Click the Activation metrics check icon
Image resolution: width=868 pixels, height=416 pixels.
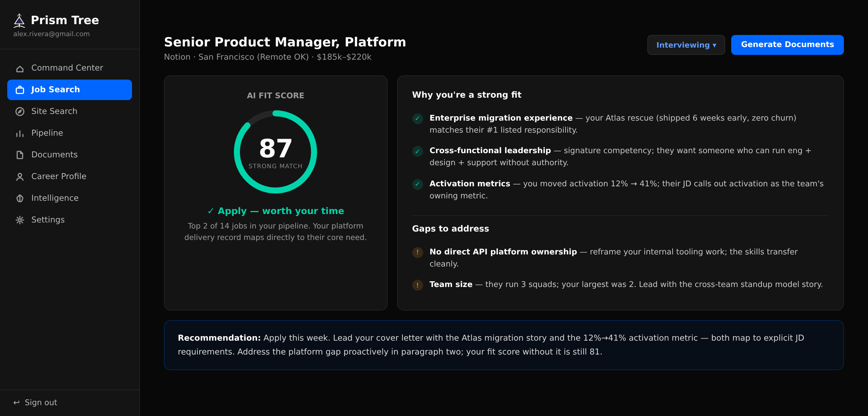click(417, 184)
